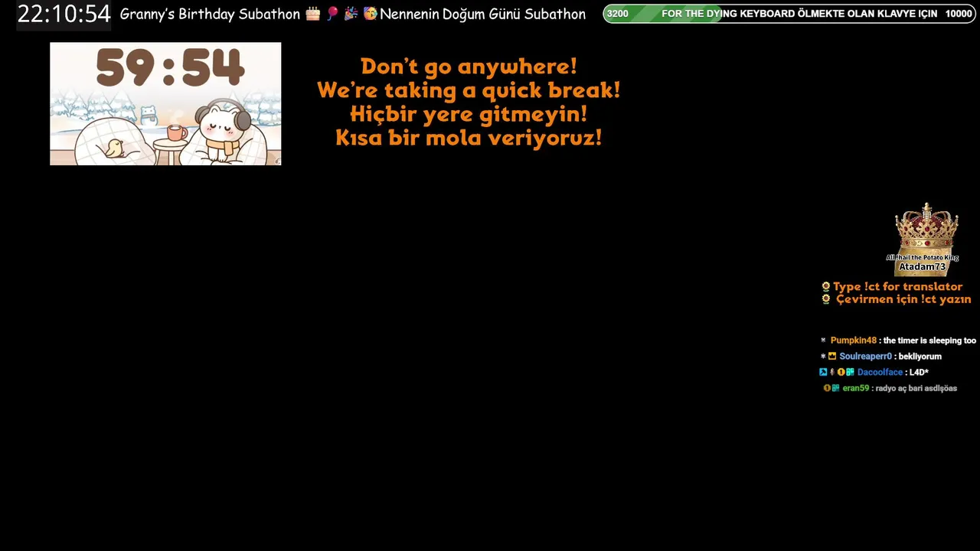Click 'Type !ct for translator' notice
980x551 pixels.
(898, 287)
